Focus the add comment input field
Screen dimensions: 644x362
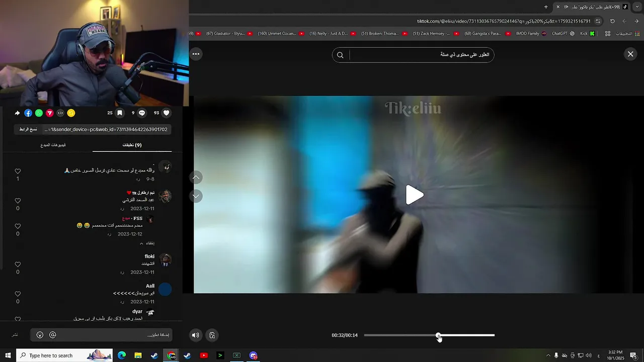click(114, 335)
